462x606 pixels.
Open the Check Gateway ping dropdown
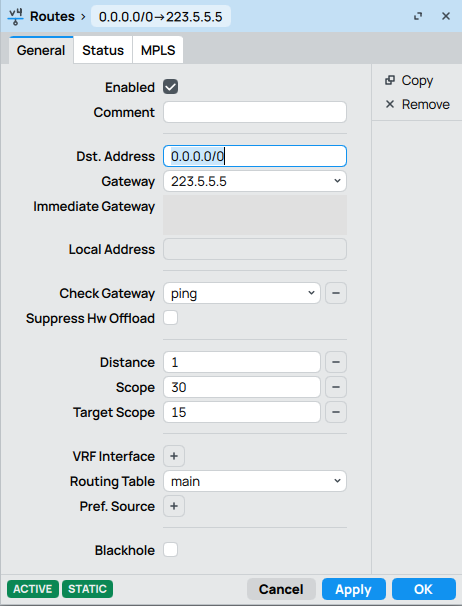(x=242, y=293)
